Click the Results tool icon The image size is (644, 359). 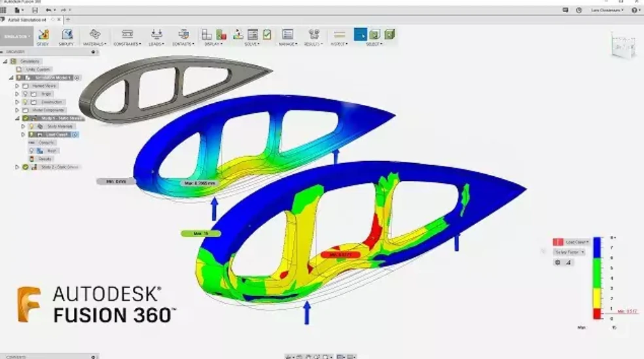(313, 34)
